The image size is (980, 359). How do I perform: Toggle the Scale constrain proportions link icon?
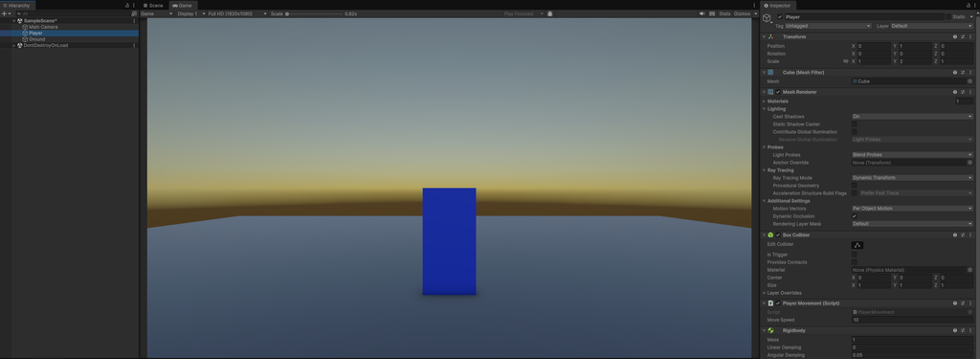coord(846,61)
